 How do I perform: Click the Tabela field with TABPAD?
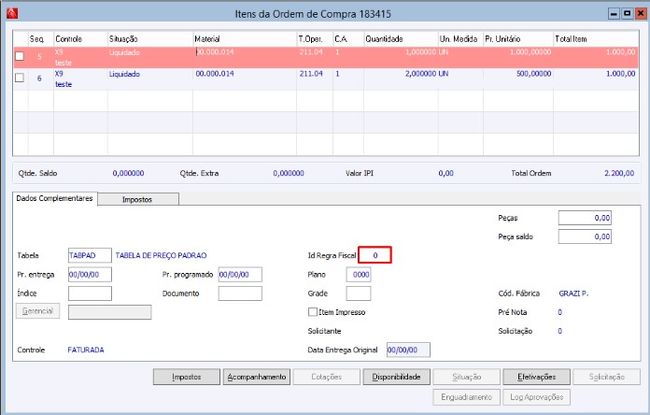pos(90,255)
